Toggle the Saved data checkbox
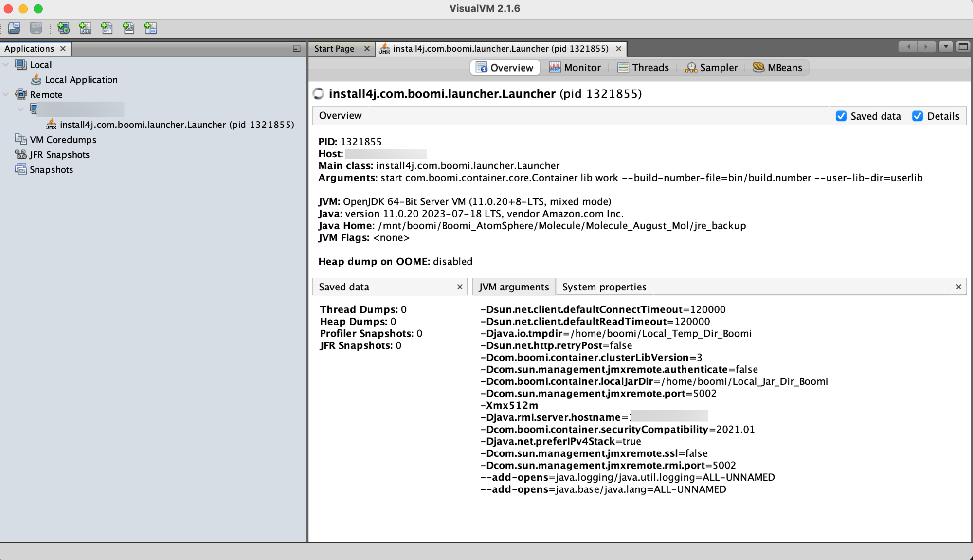The height and width of the screenshot is (560, 973). tap(841, 116)
